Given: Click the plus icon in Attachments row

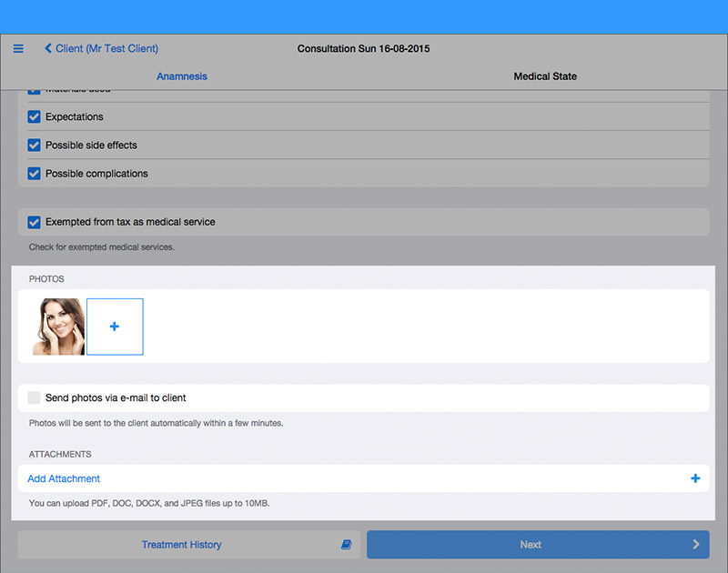Looking at the screenshot, I should [695, 478].
